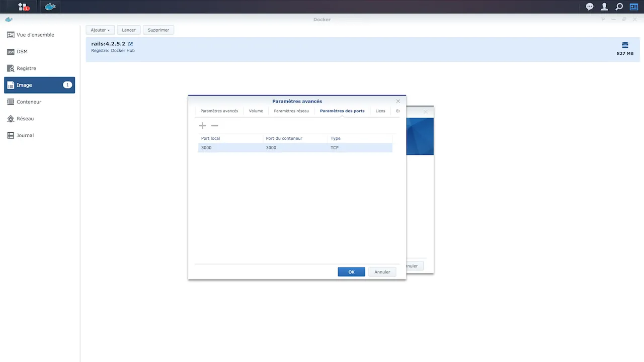The image size is (644, 362).
Task: Add a port mapping with the plus icon
Action: coord(202,126)
